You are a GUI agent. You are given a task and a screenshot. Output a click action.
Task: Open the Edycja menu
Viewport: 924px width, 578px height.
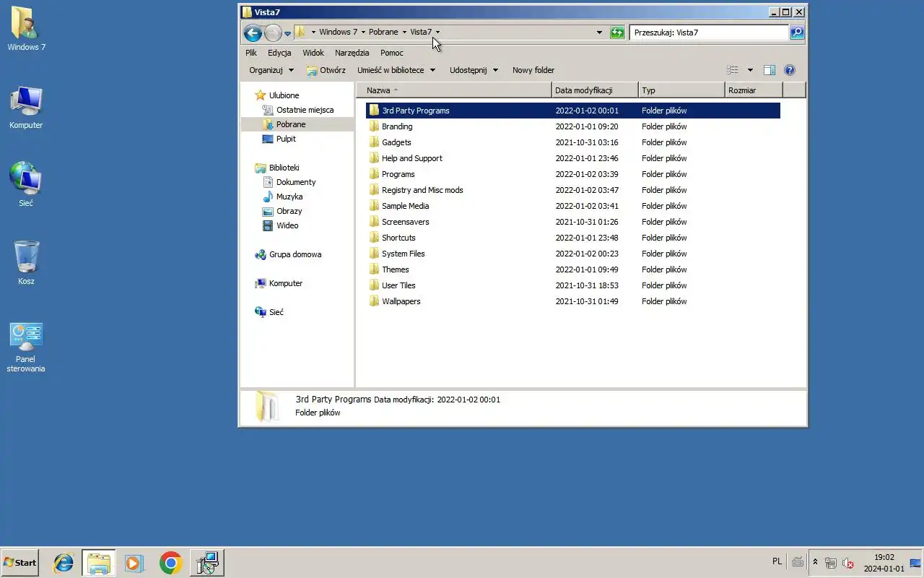279,53
